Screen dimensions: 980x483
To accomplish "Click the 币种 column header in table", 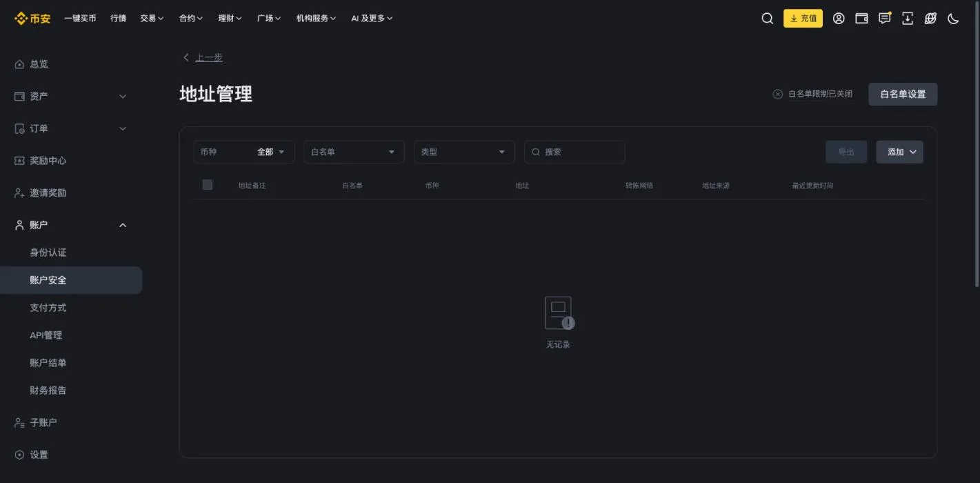I will [x=432, y=186].
